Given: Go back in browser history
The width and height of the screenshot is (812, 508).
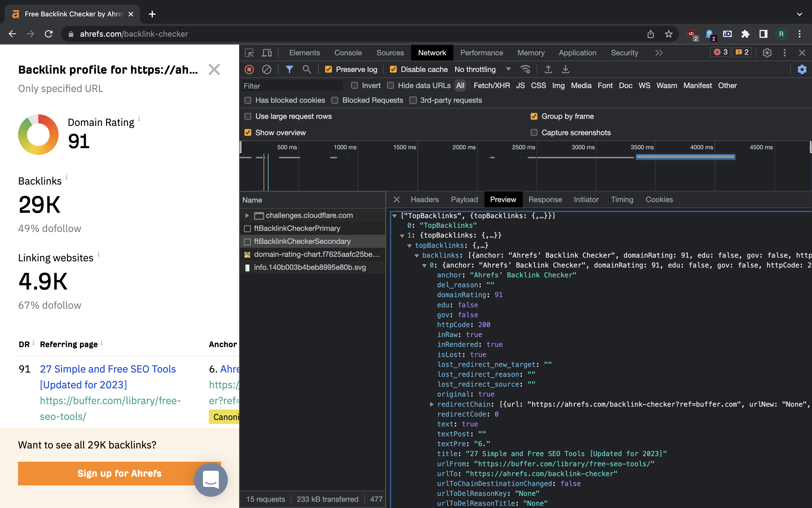Looking at the screenshot, I should tap(12, 34).
